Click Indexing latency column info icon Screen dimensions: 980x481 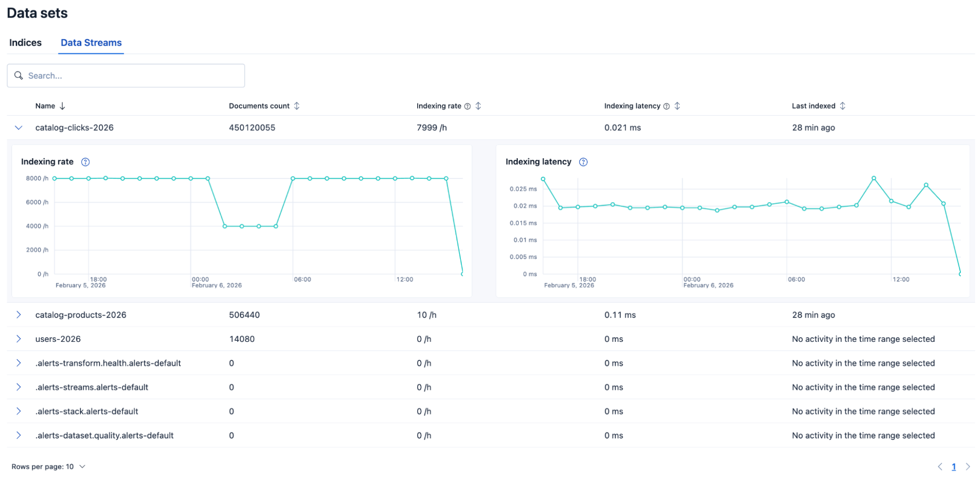[x=666, y=106]
